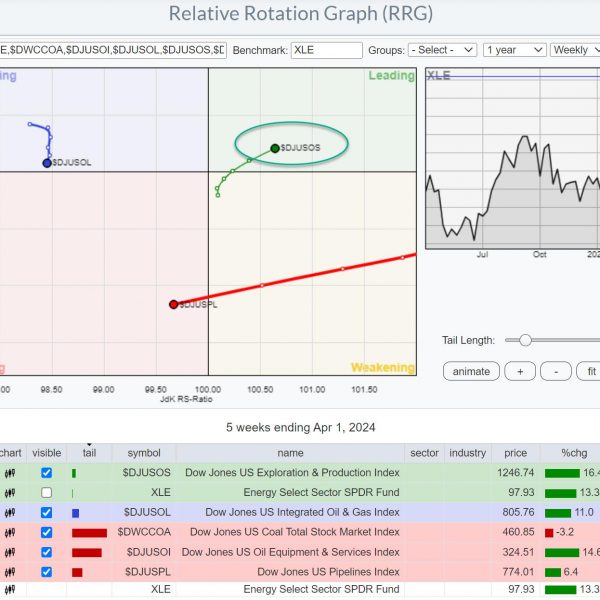
Task: Open chart icon for bottom XLE row
Action: (x=10, y=590)
